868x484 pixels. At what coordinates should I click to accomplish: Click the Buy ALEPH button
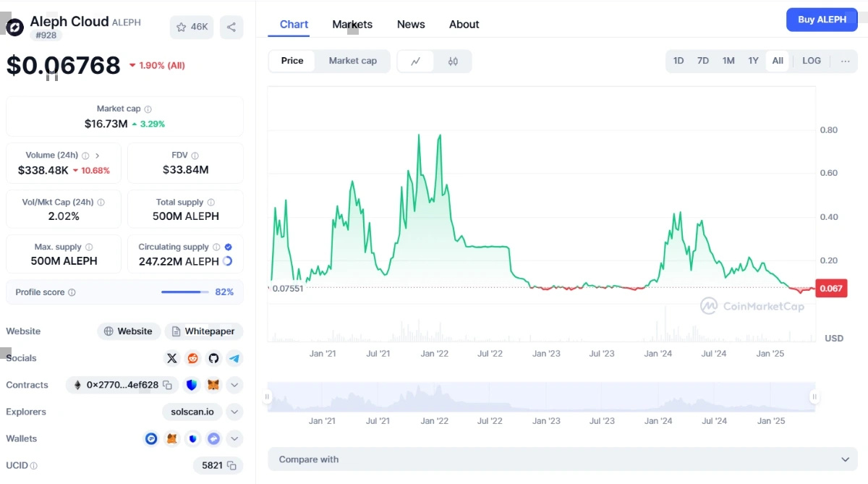822,20
